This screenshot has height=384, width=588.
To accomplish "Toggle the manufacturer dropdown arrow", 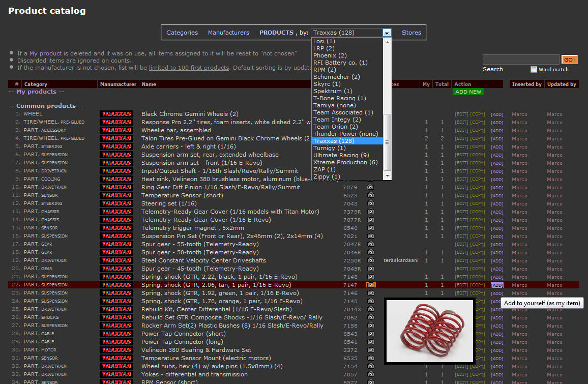I will (387, 33).
